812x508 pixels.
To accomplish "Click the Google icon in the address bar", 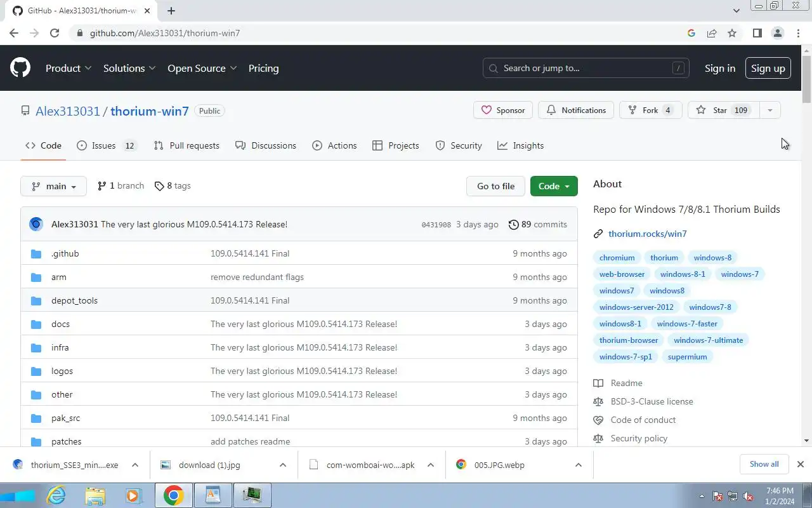I will click(691, 33).
